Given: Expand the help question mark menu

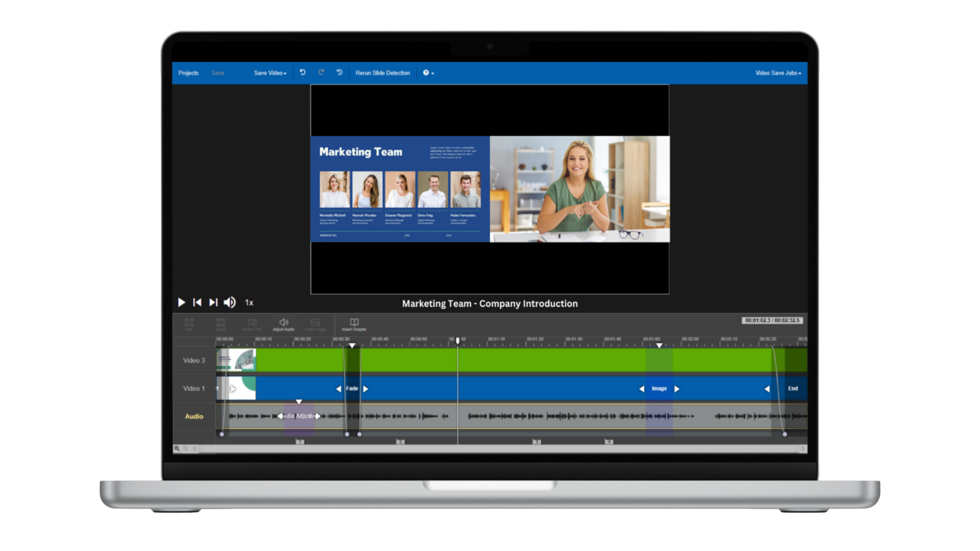Looking at the screenshot, I should 428,73.
